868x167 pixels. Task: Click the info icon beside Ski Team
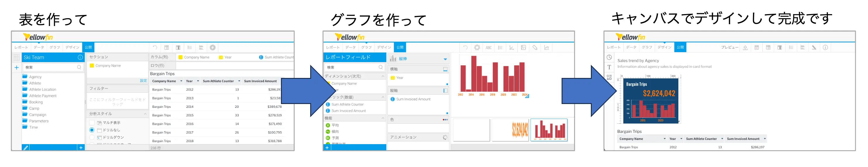click(80, 57)
